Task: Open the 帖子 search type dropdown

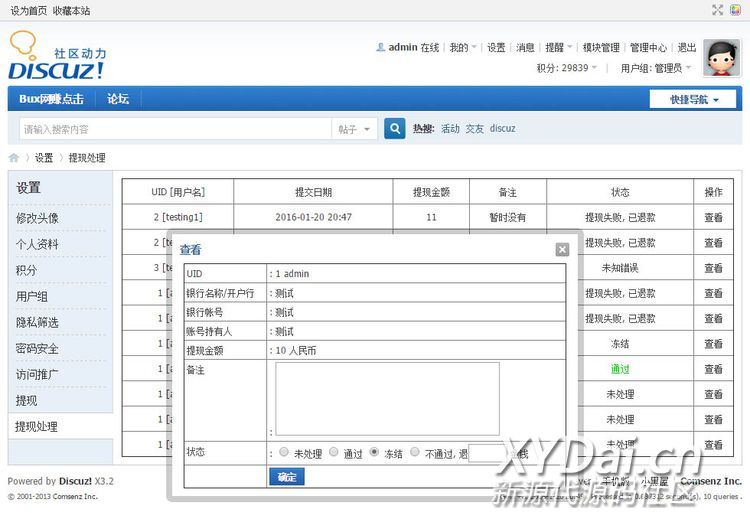Action: 354,129
